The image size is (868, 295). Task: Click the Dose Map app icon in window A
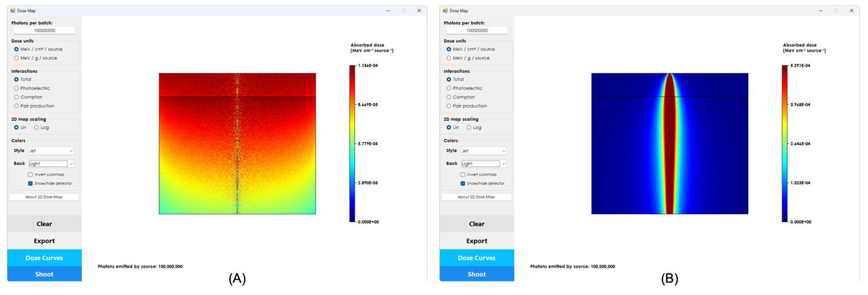12,10
